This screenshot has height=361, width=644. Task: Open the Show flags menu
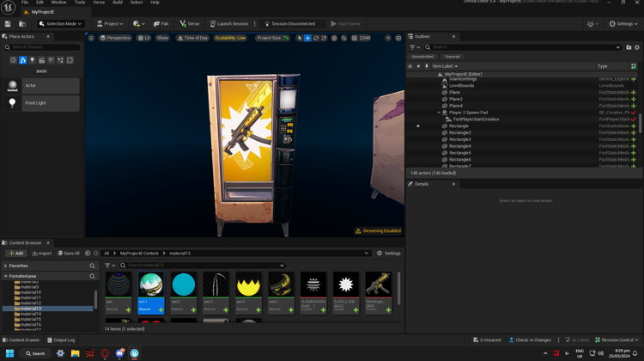pyautogui.click(x=162, y=38)
